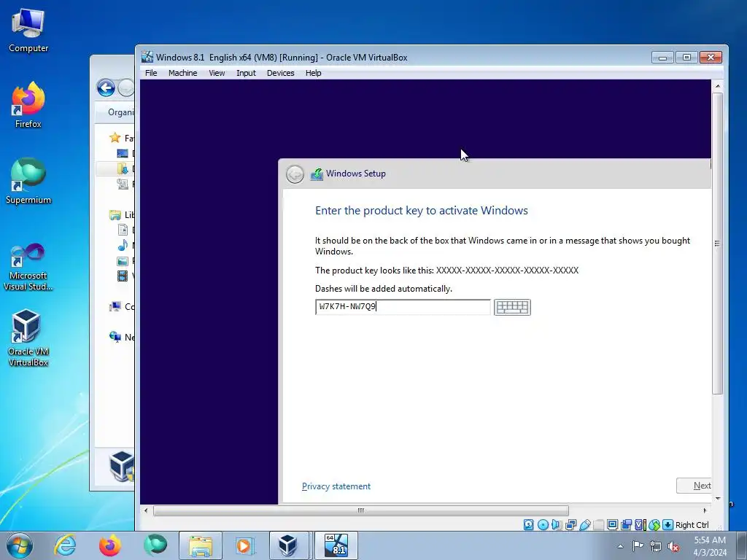Open the Privacy statement link
Viewport: 747px width, 560px height.
336,486
